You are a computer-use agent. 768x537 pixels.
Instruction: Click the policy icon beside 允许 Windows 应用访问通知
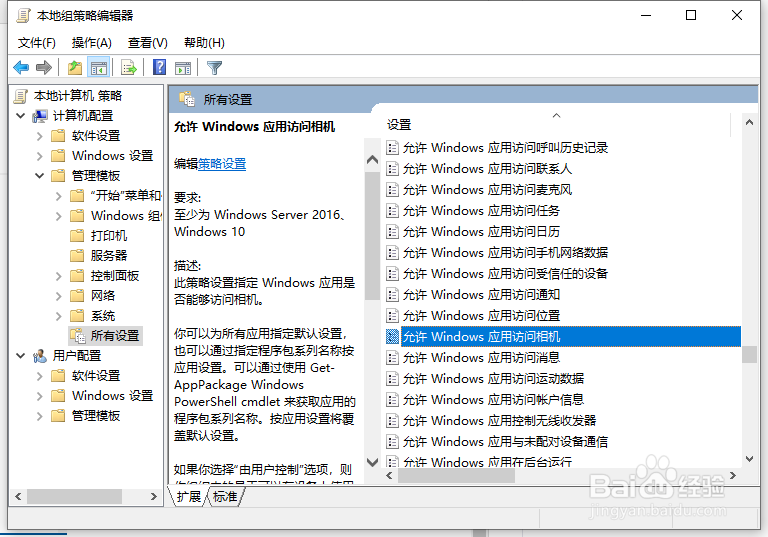coord(392,294)
